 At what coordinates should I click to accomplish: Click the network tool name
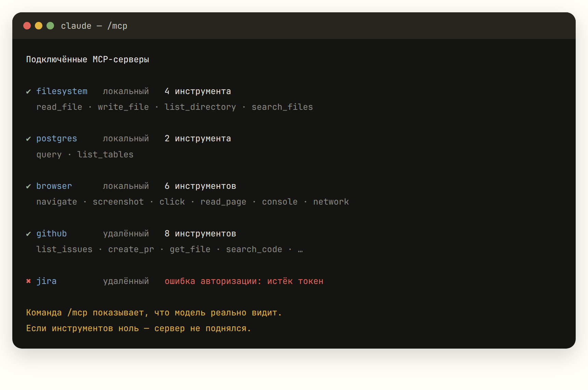point(331,202)
